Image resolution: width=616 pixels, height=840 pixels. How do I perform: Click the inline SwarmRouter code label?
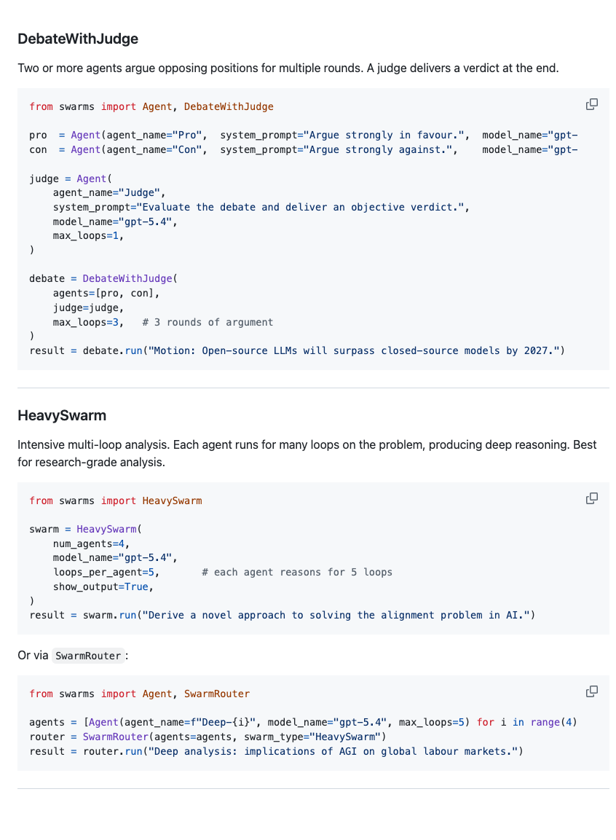88,656
